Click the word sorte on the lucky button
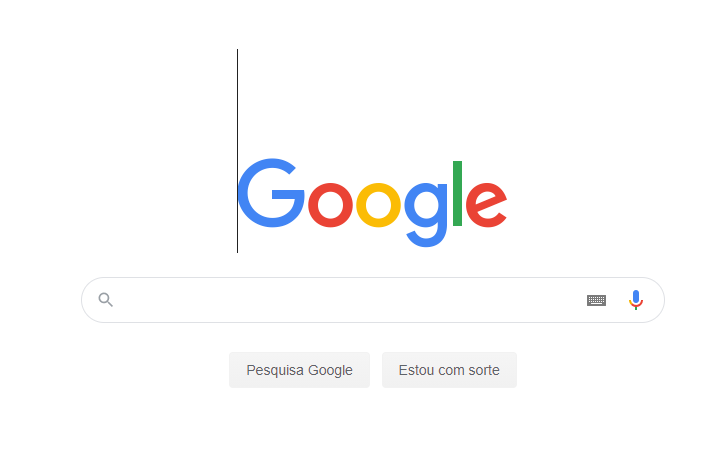This screenshot has width=703, height=459. (x=484, y=370)
